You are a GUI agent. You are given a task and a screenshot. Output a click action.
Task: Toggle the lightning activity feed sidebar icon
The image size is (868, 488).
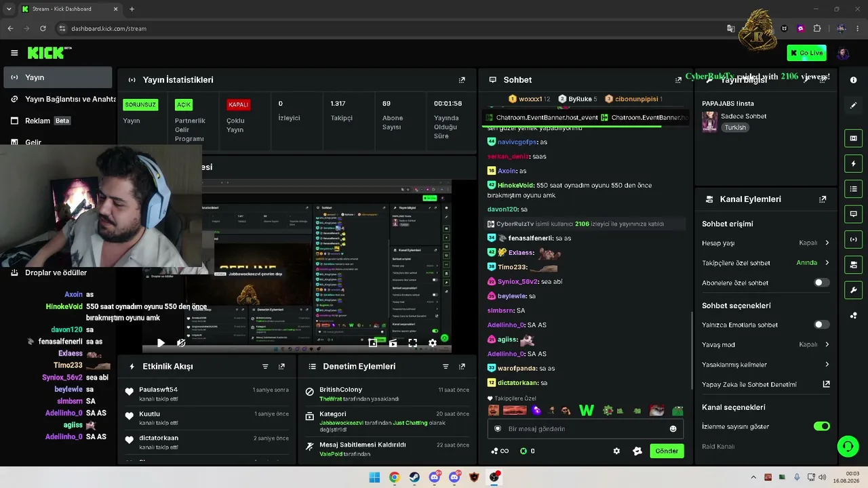pos(853,163)
